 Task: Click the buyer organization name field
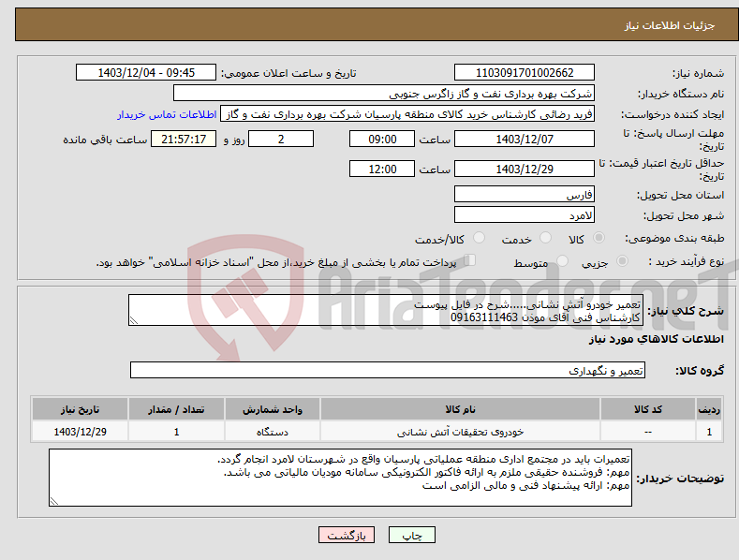click(x=384, y=94)
